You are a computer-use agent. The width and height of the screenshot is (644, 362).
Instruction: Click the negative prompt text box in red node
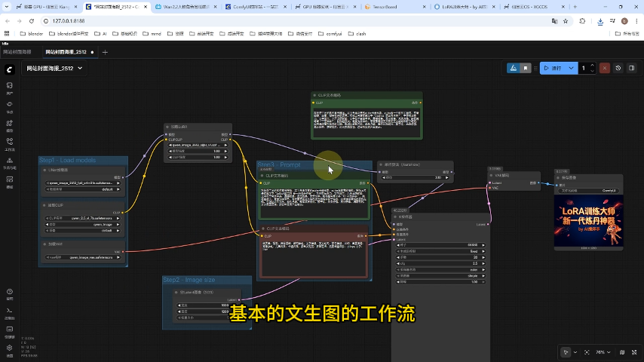point(314,258)
